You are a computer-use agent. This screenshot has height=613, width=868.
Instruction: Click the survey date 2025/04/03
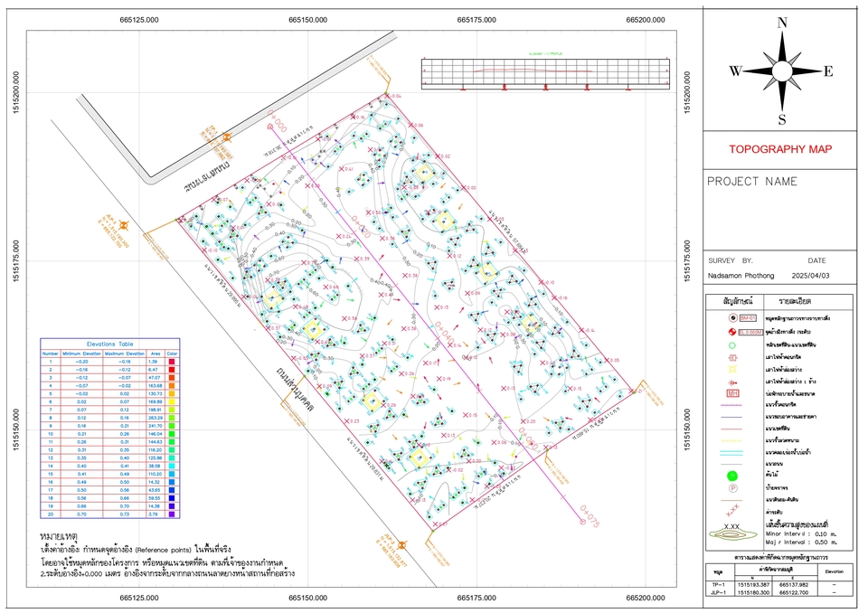812,273
